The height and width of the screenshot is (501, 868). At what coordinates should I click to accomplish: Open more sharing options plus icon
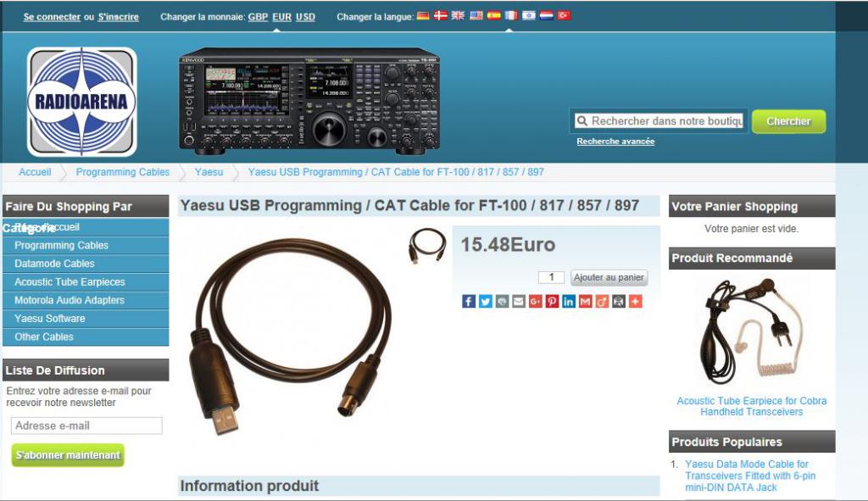click(636, 301)
